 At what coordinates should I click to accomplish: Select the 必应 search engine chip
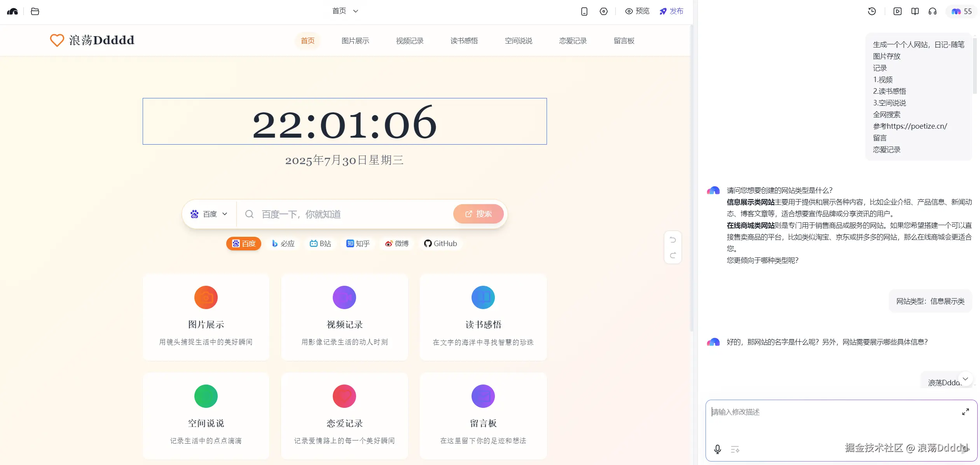click(x=283, y=243)
